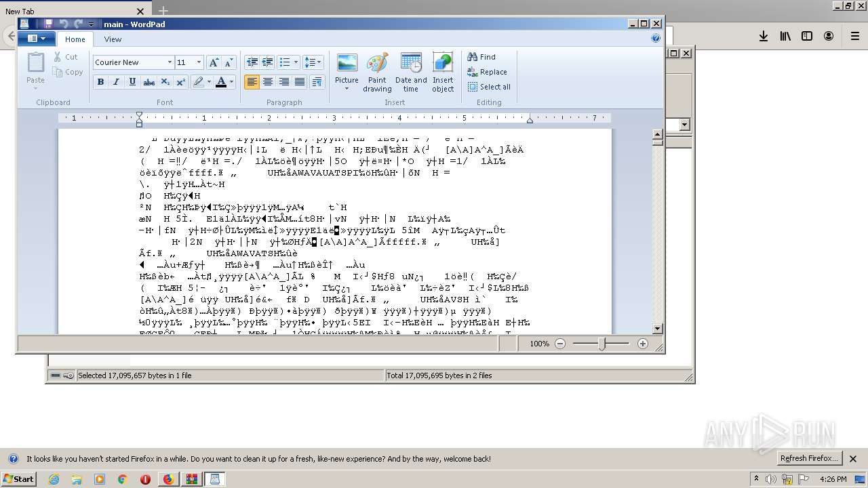The width and height of the screenshot is (868, 488).
Task: Open Firefox downloads arrow icon
Action: [764, 37]
